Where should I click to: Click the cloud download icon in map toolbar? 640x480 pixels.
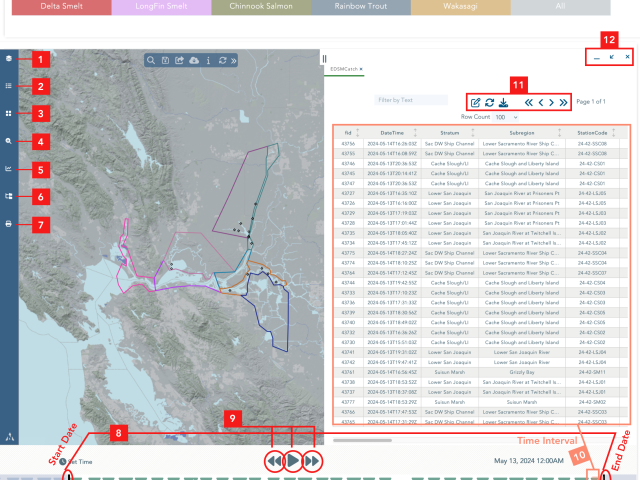(194, 60)
